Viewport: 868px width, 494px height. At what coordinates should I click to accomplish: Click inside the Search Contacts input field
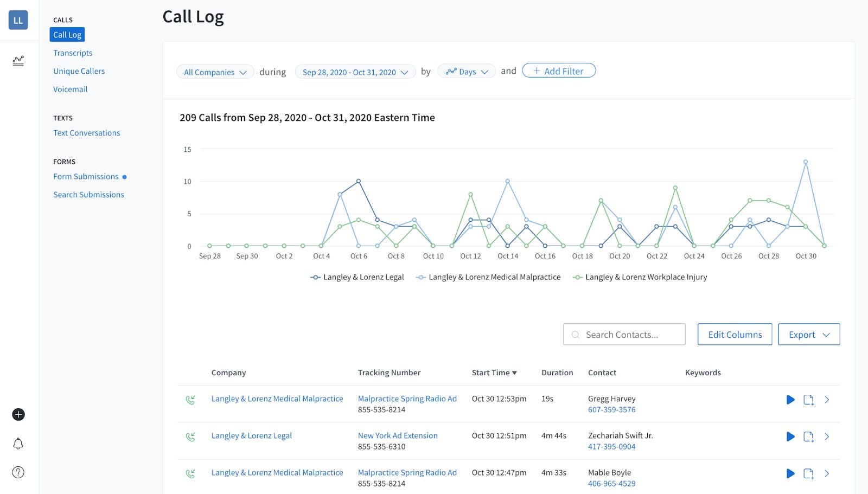[x=624, y=335]
